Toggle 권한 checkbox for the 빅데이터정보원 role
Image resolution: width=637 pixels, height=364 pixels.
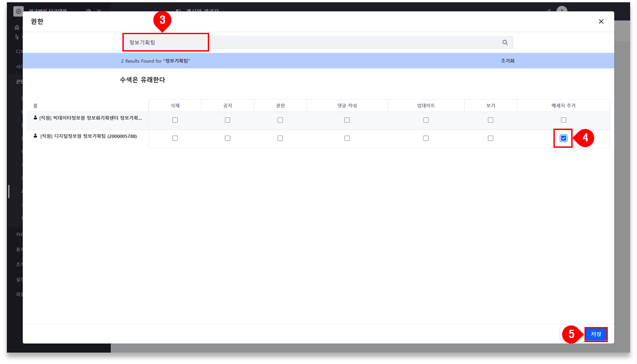(280, 120)
